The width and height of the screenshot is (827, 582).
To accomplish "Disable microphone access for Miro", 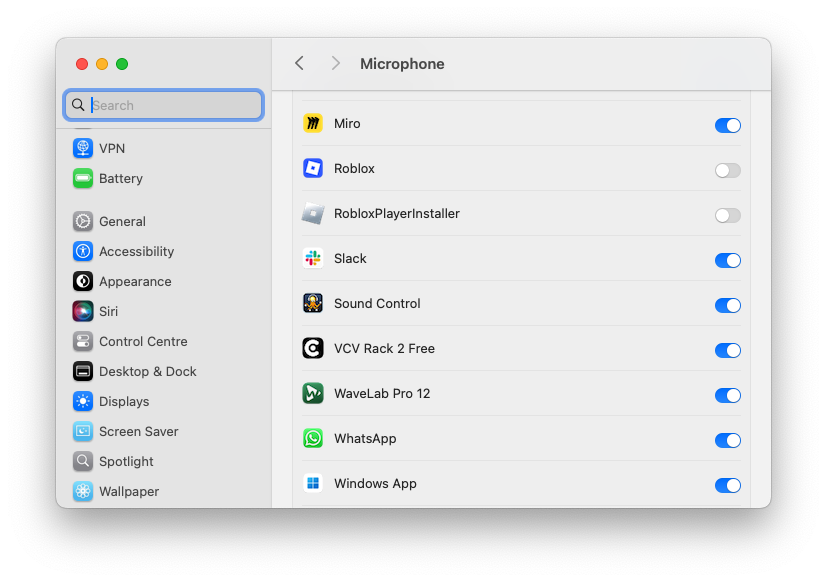I will [727, 125].
